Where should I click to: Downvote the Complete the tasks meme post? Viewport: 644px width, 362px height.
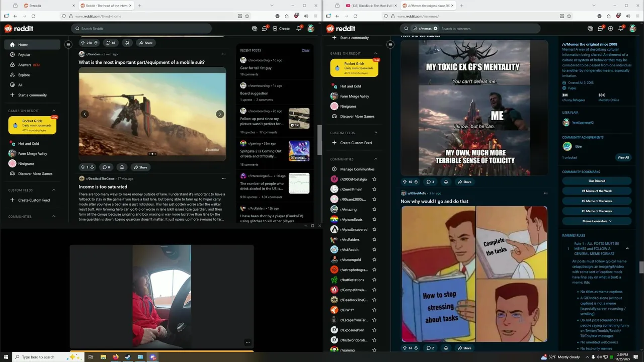[x=417, y=348]
